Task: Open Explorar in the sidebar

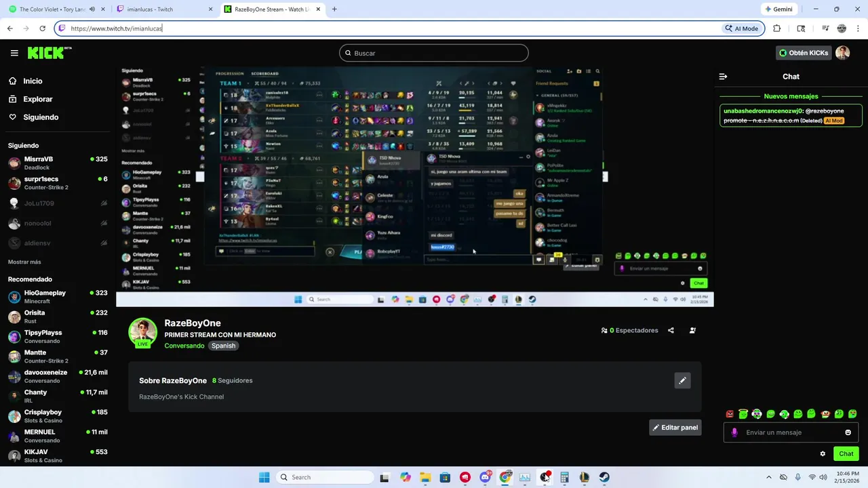Action: click(x=37, y=99)
